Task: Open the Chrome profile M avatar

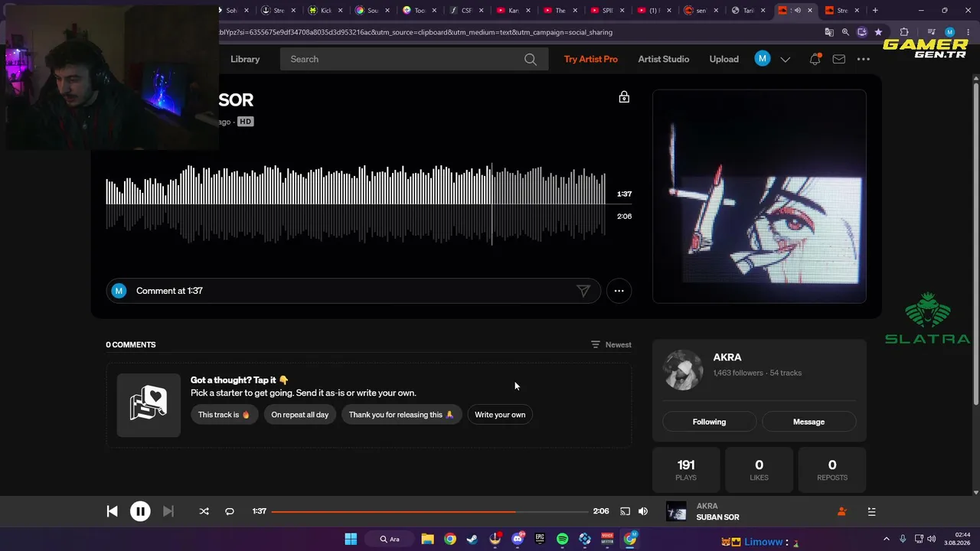Action: [950, 32]
